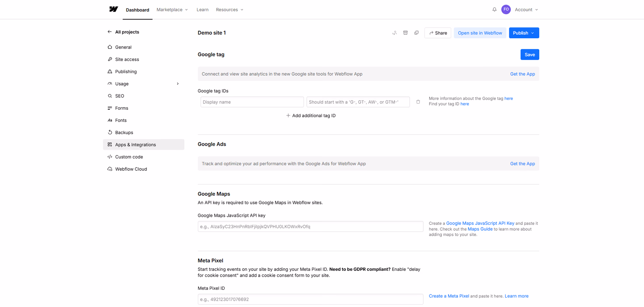Viewport: 644px width, 307px height.
Task: Click the Create a Meta Pixel link
Action: (x=449, y=296)
